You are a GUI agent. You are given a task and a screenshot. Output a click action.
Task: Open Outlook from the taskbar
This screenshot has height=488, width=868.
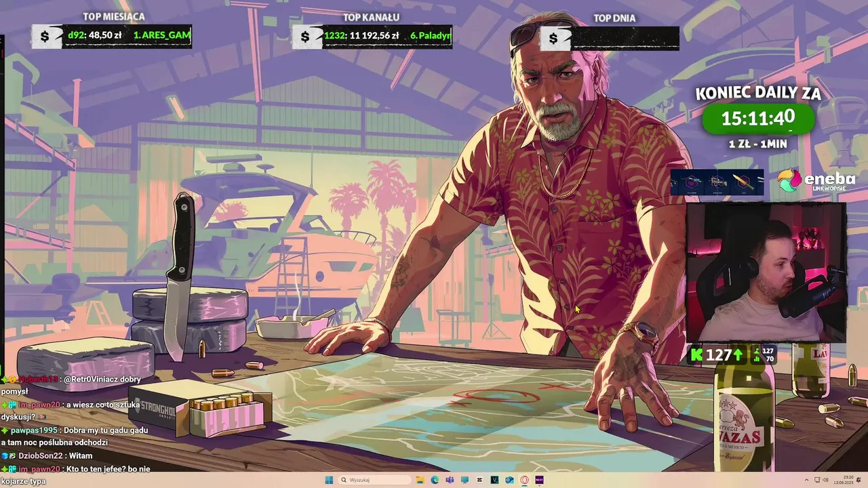[x=509, y=480]
